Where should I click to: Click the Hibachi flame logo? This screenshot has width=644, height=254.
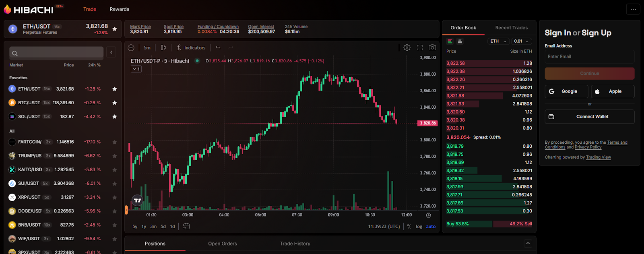click(x=8, y=9)
